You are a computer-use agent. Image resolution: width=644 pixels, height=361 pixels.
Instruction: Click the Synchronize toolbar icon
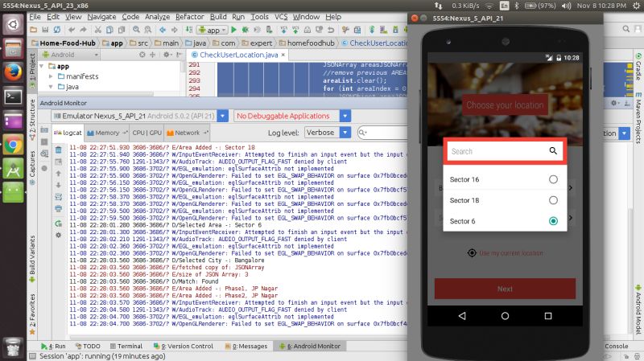[x=56, y=30]
